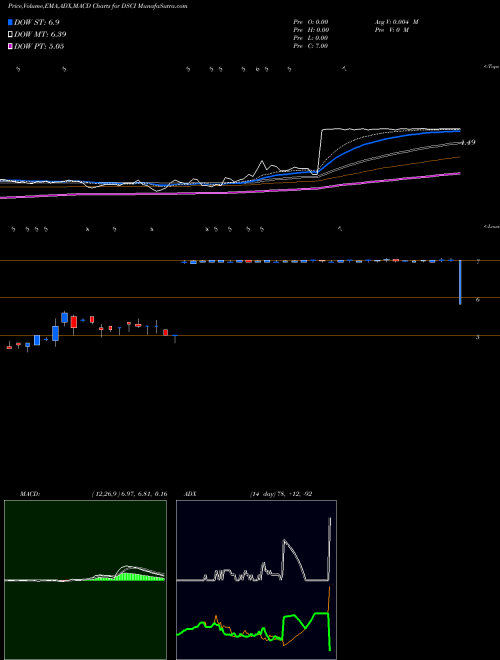Click the '<-Lows' marker label
The height and width of the screenshot is (660, 500).
coord(492,226)
